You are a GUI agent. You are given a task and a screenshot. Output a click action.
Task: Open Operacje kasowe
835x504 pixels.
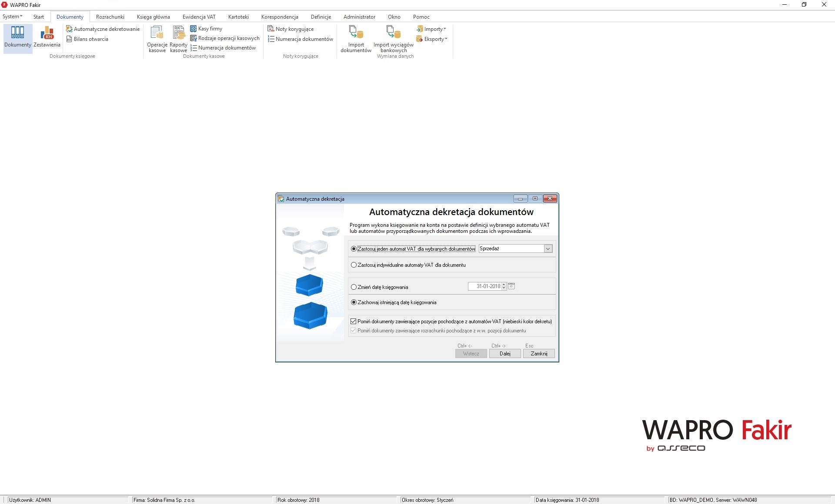(x=157, y=39)
